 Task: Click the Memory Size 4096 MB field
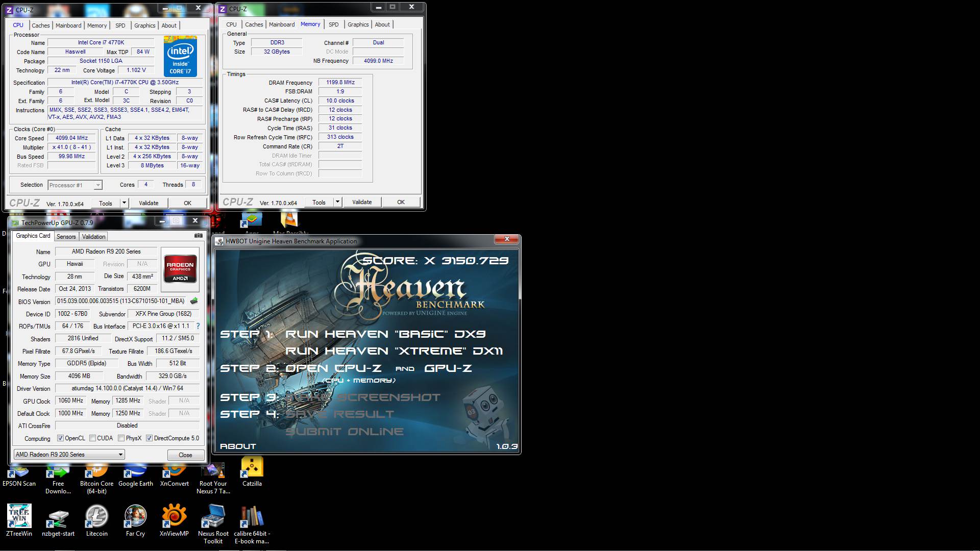(x=79, y=376)
